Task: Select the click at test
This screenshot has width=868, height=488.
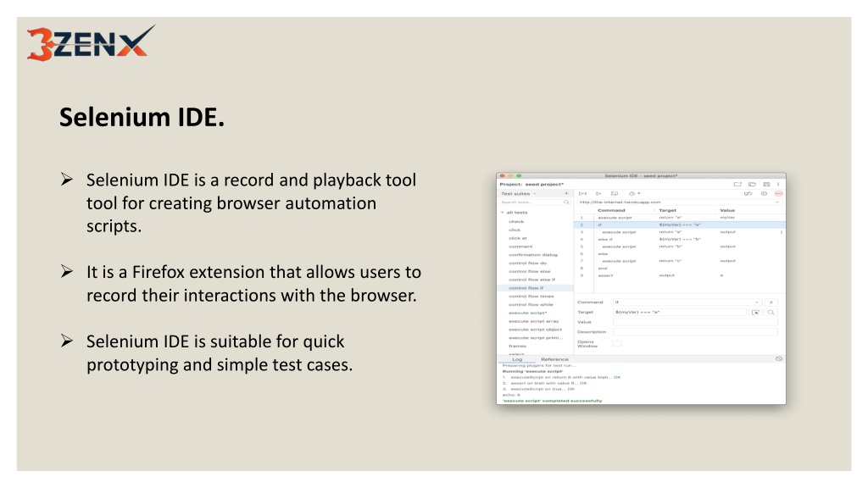Action: (x=518, y=238)
